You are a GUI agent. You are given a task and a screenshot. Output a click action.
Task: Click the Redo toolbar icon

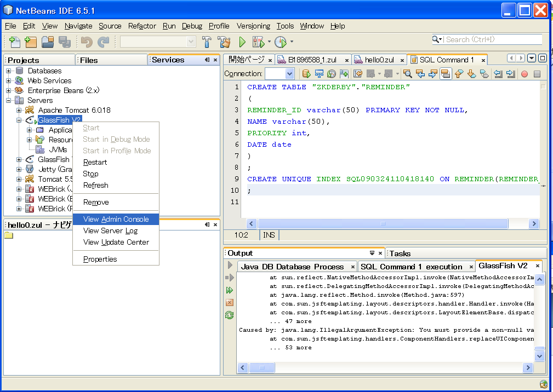point(104,42)
